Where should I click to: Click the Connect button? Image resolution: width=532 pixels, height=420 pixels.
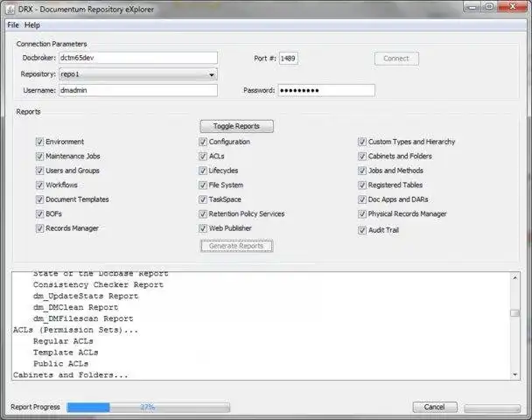click(396, 59)
